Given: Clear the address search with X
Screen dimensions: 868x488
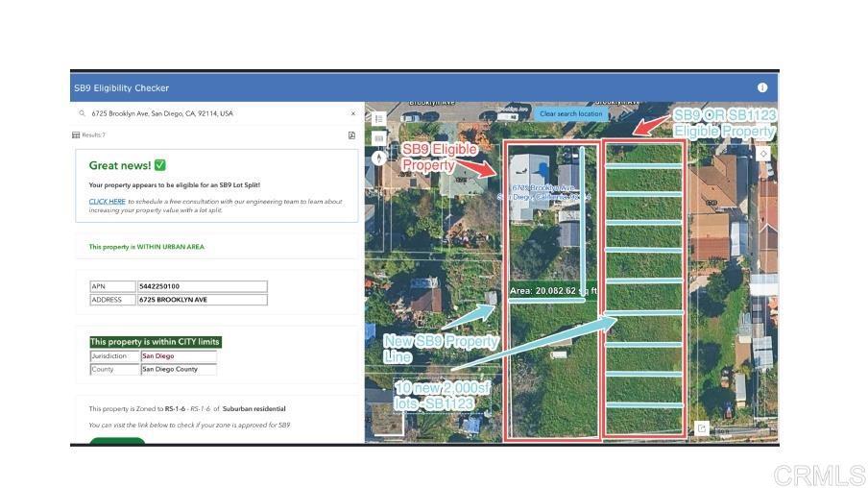Looking at the screenshot, I should (353, 113).
